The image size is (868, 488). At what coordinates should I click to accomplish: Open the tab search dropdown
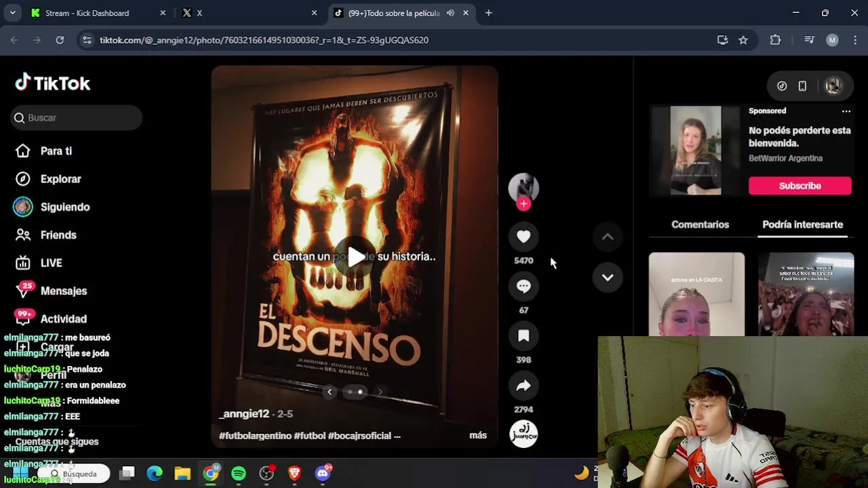pyautogui.click(x=12, y=13)
